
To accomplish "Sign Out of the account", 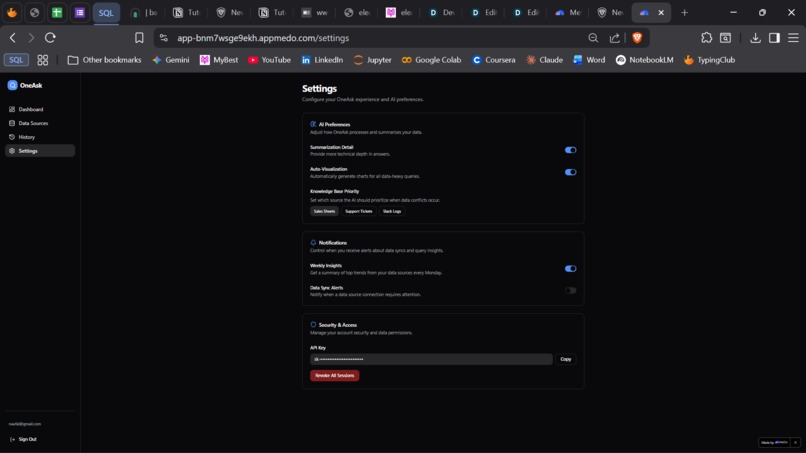I will (x=23, y=439).
